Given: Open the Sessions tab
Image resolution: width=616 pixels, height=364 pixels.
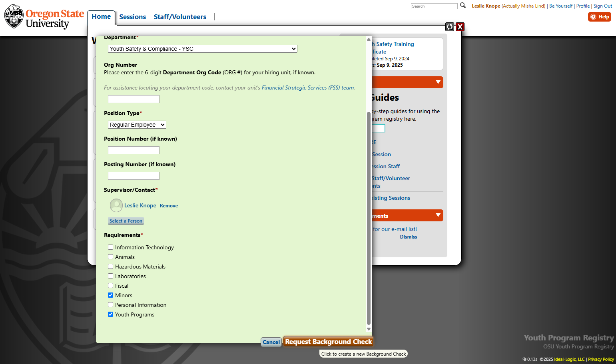Looking at the screenshot, I should pos(133,17).
